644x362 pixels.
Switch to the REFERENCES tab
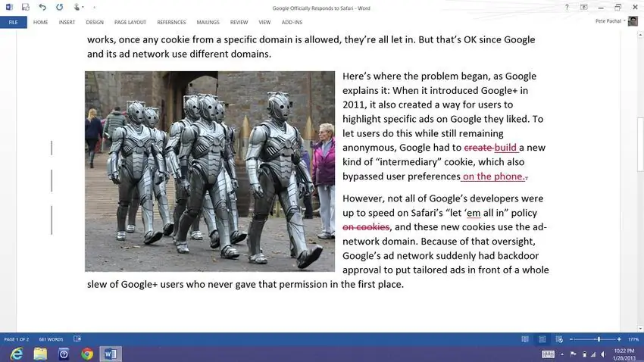[x=171, y=22]
